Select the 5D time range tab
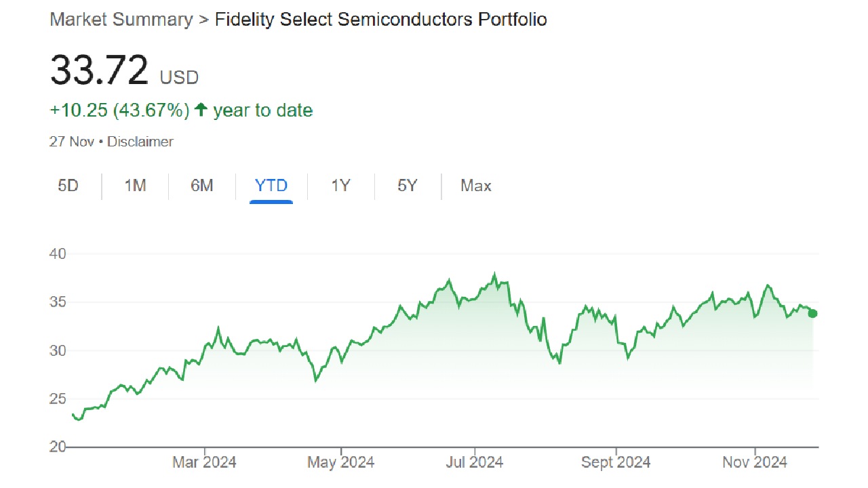The image size is (868, 488). (x=68, y=186)
